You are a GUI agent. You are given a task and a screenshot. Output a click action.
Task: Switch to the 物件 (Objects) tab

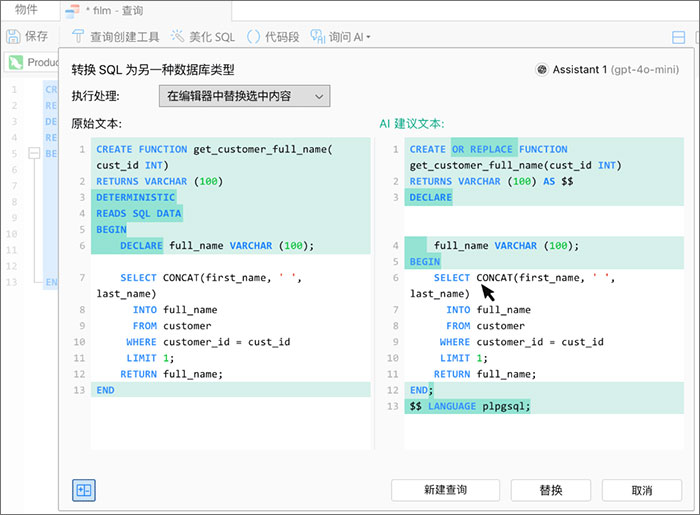click(x=26, y=9)
